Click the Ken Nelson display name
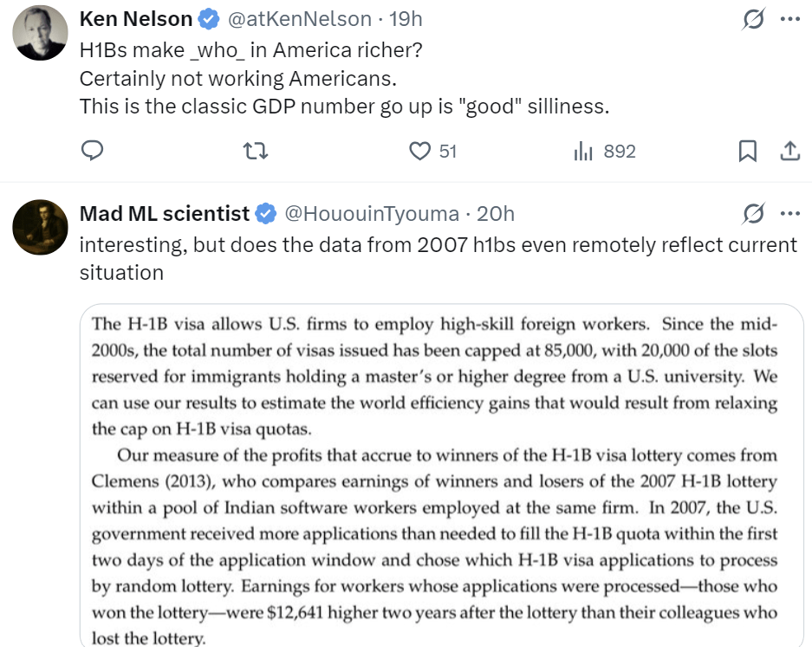 click(135, 19)
